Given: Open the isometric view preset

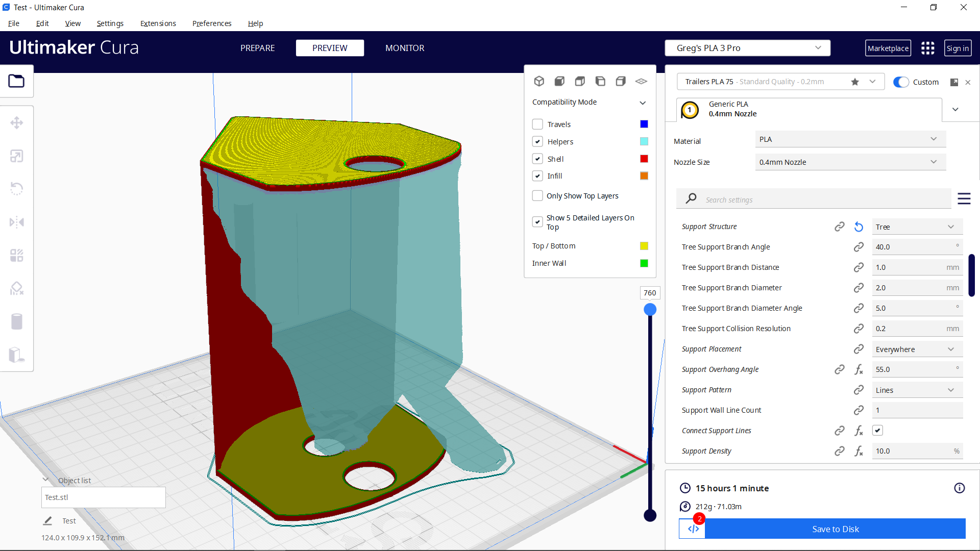Looking at the screenshot, I should click(539, 81).
